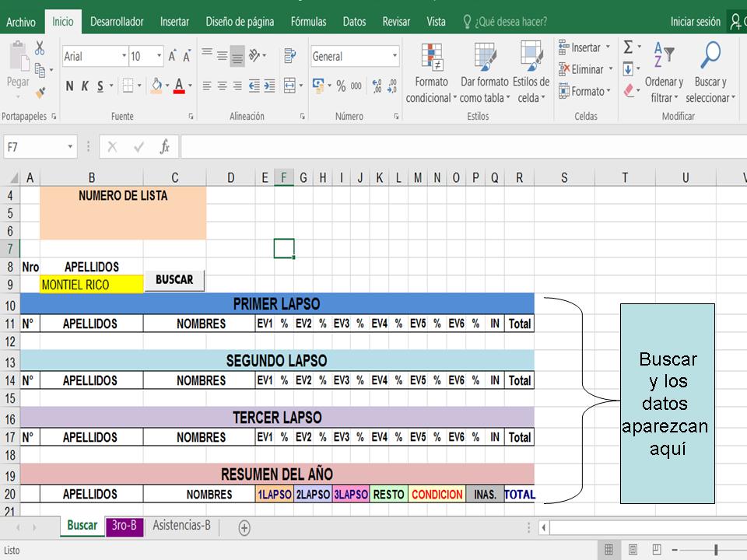Increase indent icon
Image resolution: width=747 pixels, height=560 pixels.
tap(270, 86)
